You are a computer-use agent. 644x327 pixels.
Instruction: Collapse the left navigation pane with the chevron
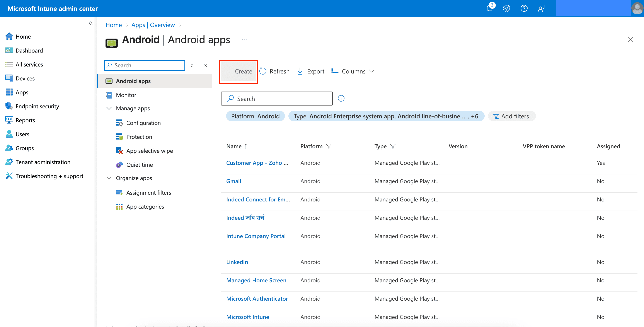click(90, 23)
